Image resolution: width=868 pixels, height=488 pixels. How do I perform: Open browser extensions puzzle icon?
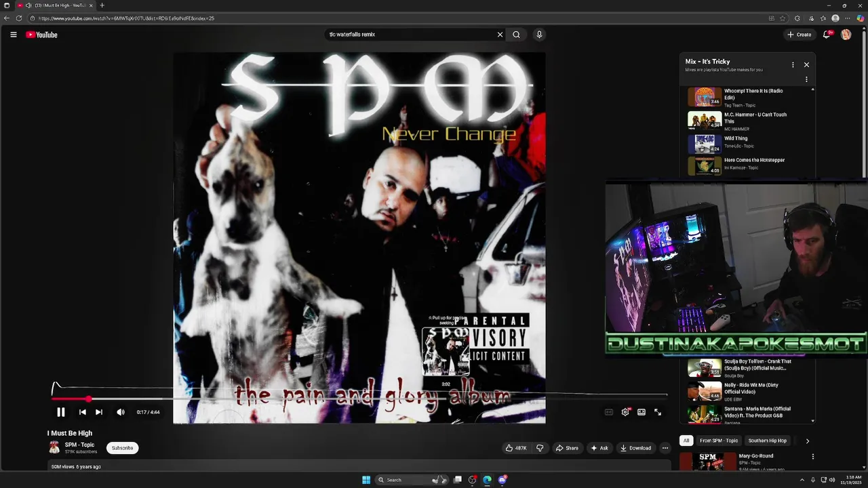pos(797,18)
